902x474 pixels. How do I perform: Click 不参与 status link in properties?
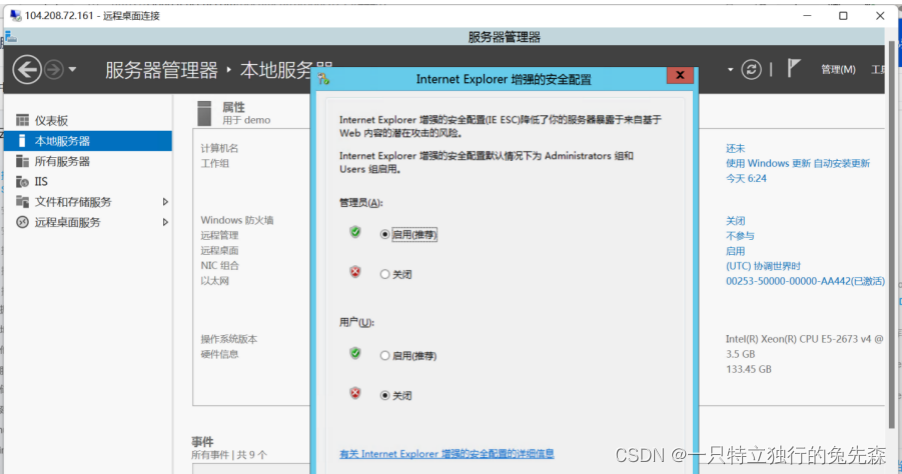[740, 236]
